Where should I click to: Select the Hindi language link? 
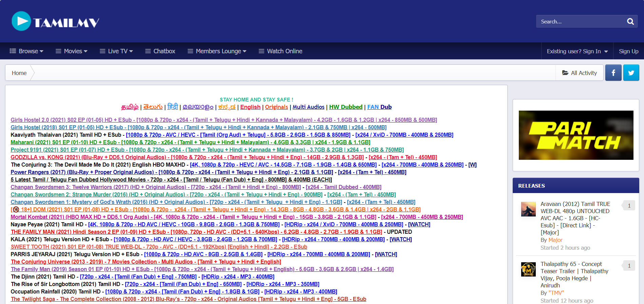173,107
